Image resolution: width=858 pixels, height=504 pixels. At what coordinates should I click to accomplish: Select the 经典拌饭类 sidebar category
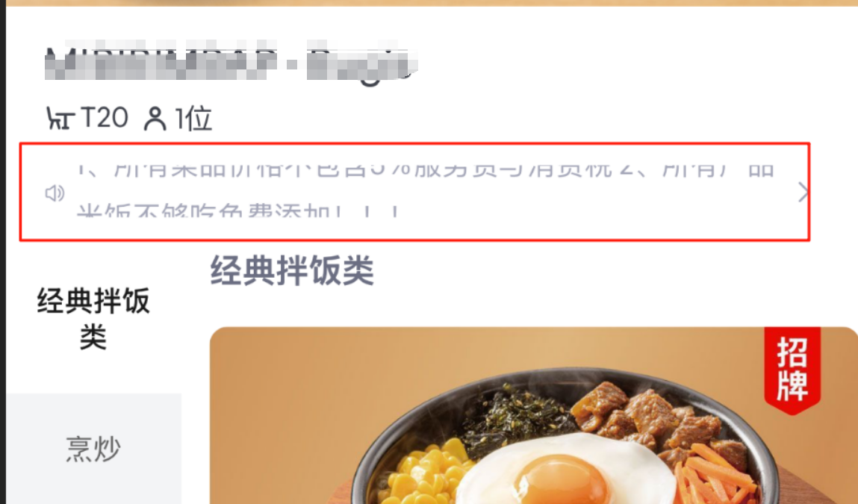point(93,319)
